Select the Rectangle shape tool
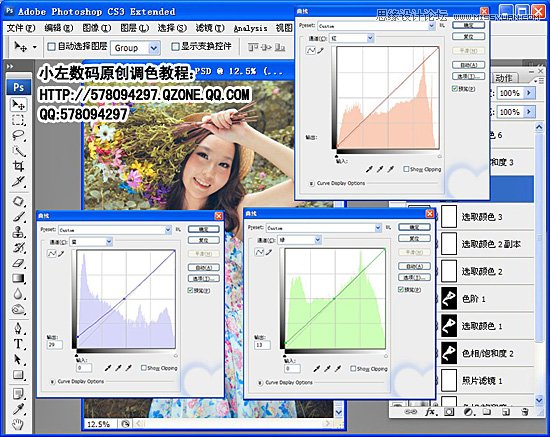Image resolution: width=550 pixels, height=437 pixels. tap(18, 375)
